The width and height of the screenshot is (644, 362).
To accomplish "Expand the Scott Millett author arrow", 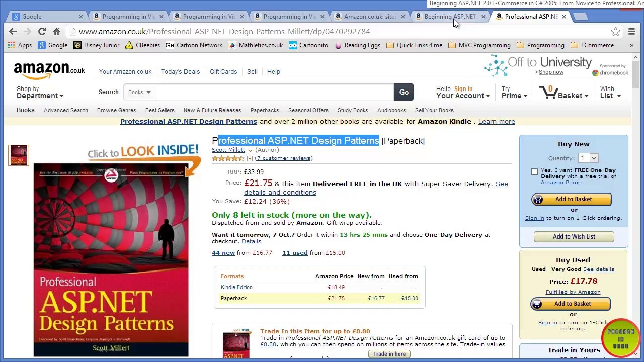I will point(250,150).
